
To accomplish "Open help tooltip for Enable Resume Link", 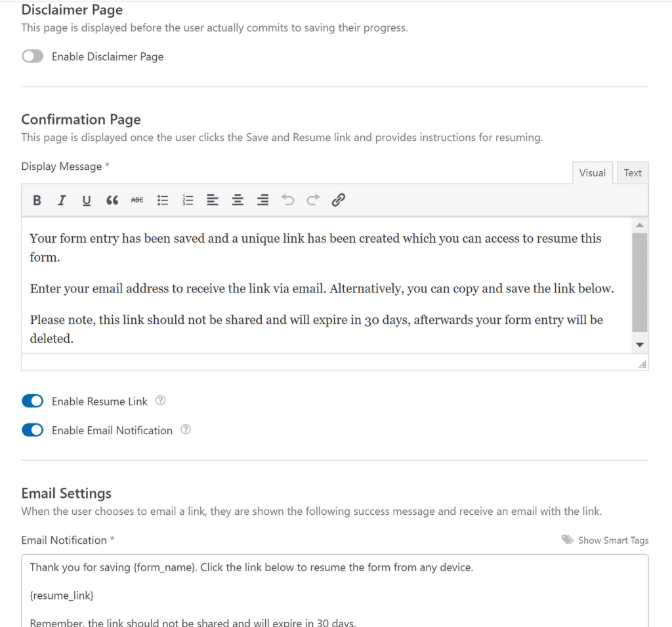I will click(160, 401).
